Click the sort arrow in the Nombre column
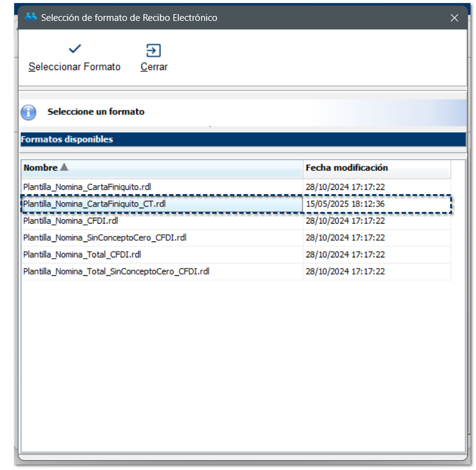Viewport: 476px width, 470px height. 65,168
